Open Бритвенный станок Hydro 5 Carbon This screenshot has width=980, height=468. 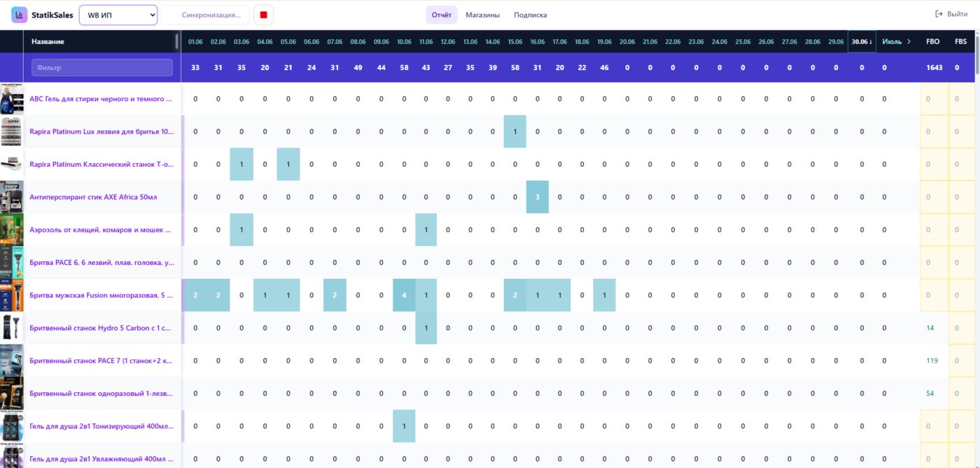101,328
